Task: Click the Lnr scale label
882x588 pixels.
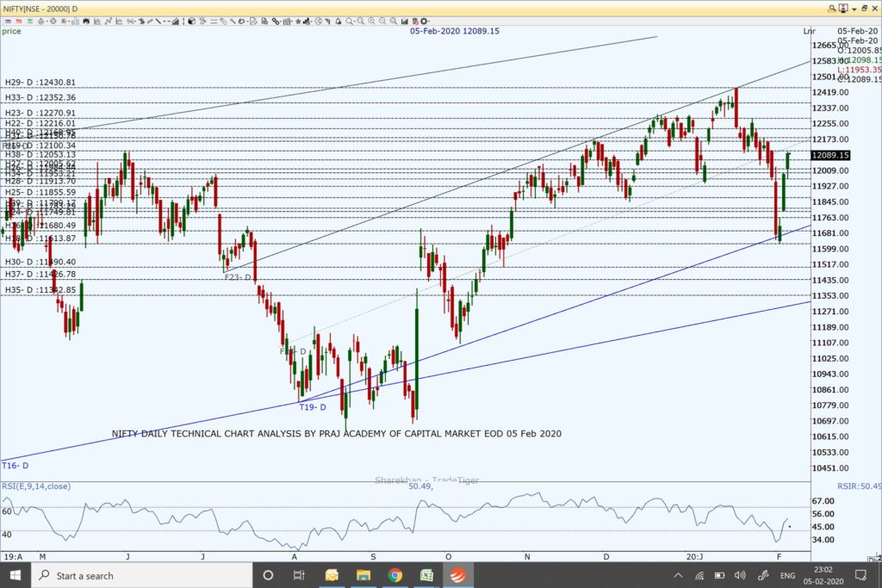Action: click(x=810, y=32)
